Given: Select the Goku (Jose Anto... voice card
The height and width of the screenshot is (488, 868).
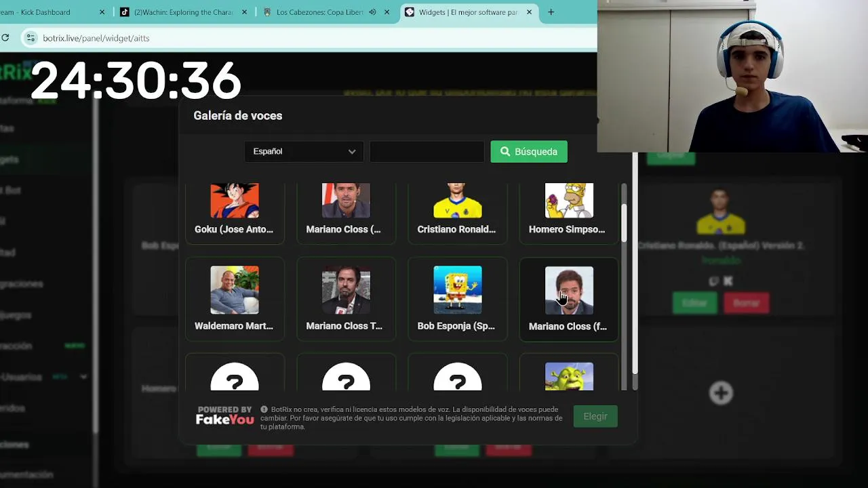Looking at the screenshot, I should coord(235,213).
